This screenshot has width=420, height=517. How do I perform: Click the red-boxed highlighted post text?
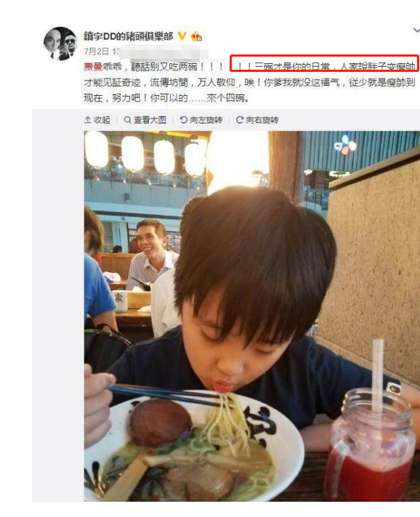click(x=324, y=63)
